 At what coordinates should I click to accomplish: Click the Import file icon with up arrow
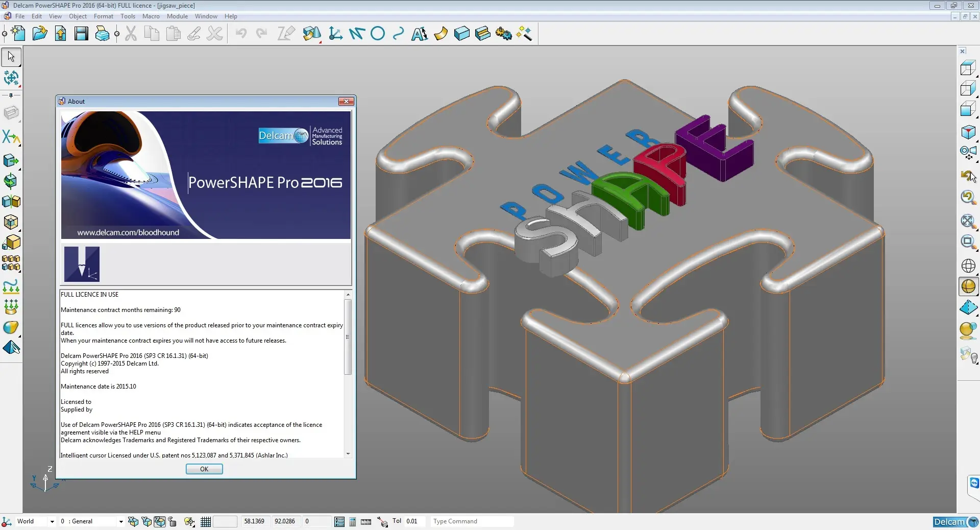pos(61,34)
